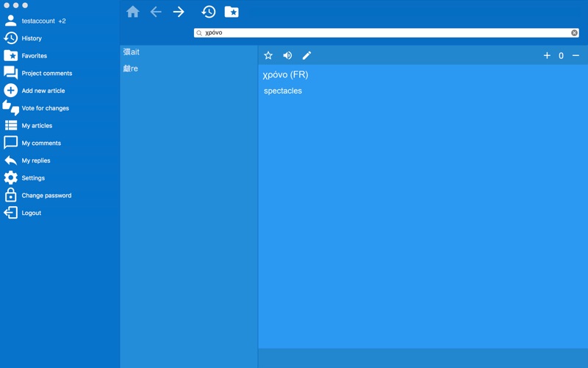The height and width of the screenshot is (368, 588).
Task: Open history via the clock toolbar icon
Action: tap(209, 12)
